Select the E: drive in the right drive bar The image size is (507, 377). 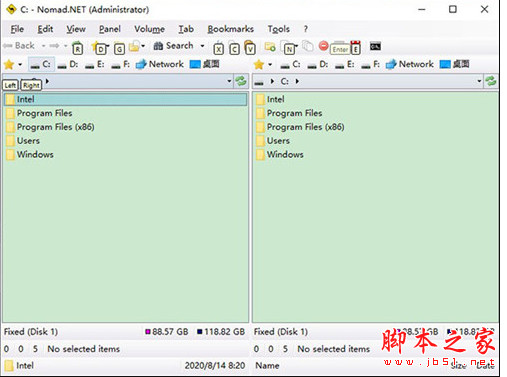344,64
